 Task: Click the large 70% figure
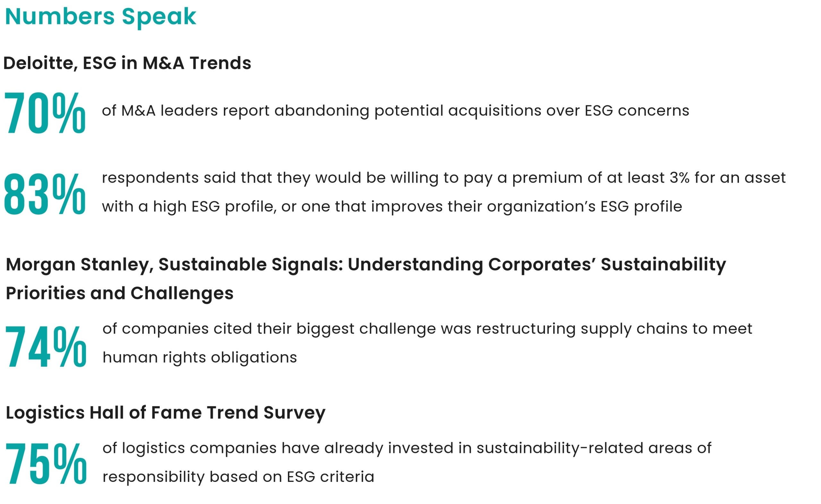pyautogui.click(x=45, y=113)
